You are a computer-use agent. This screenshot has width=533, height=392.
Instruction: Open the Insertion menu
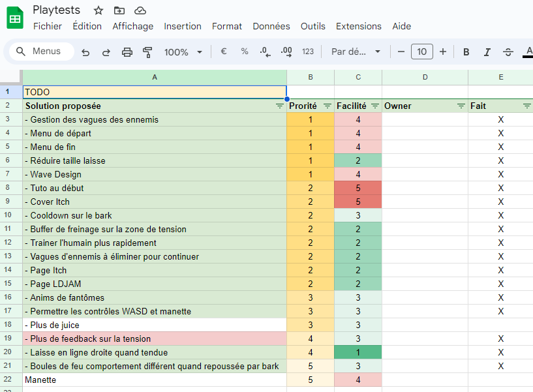(x=183, y=26)
